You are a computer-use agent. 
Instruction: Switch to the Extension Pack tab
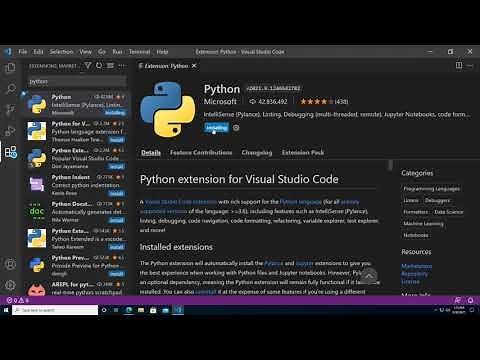click(x=303, y=153)
